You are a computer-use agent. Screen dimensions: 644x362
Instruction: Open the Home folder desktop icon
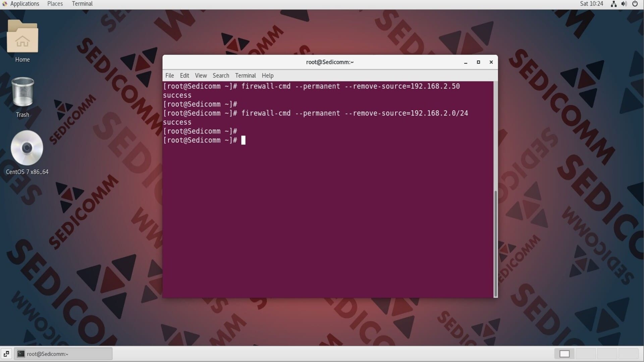pos(22,37)
